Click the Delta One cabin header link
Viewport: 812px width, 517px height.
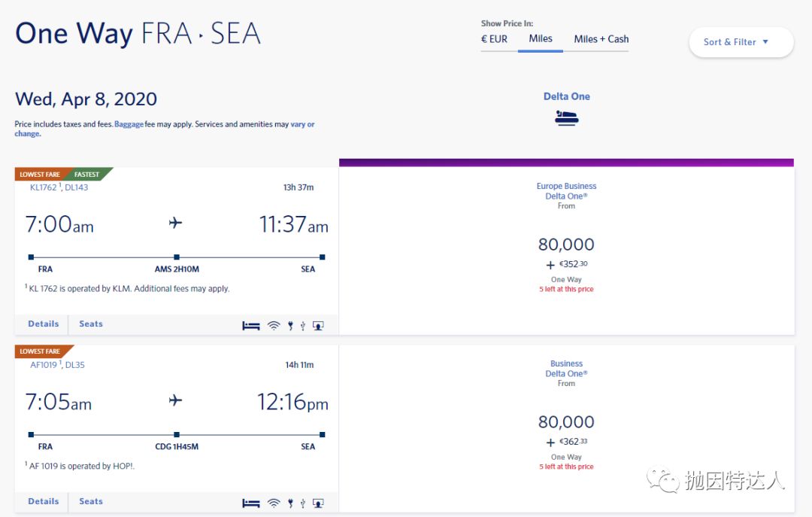(x=566, y=96)
